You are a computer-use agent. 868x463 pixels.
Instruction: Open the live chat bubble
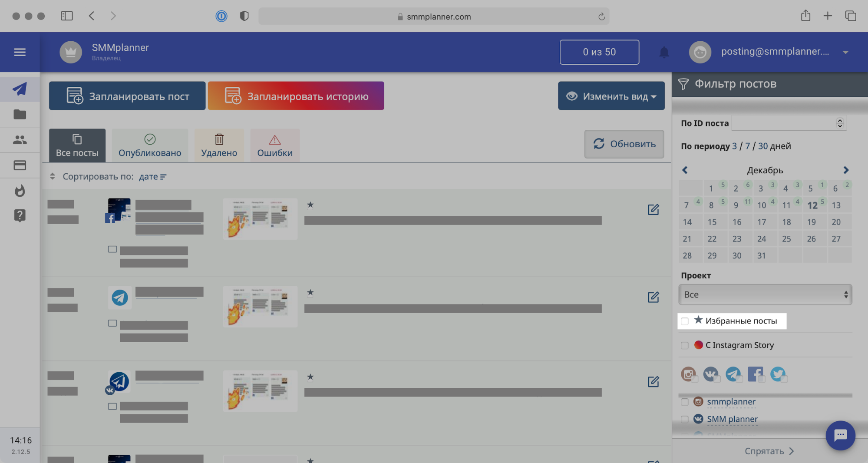(840, 435)
